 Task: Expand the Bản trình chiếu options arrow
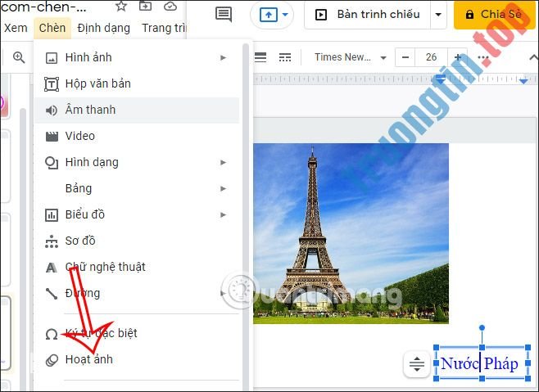pyautogui.click(x=438, y=15)
